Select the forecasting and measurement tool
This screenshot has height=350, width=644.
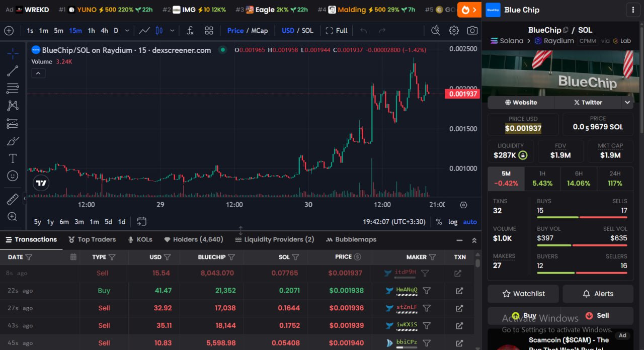(13, 123)
